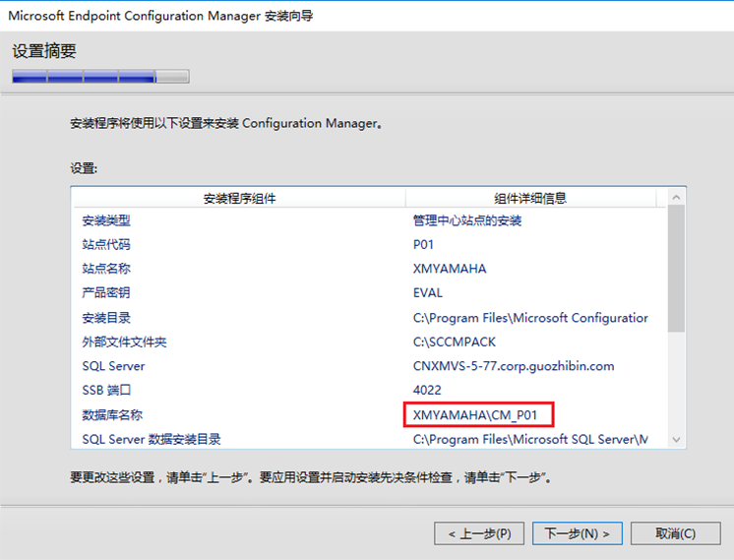734x560 pixels.
Task: Click the settings list scrollbar thumb
Action: tap(676, 269)
